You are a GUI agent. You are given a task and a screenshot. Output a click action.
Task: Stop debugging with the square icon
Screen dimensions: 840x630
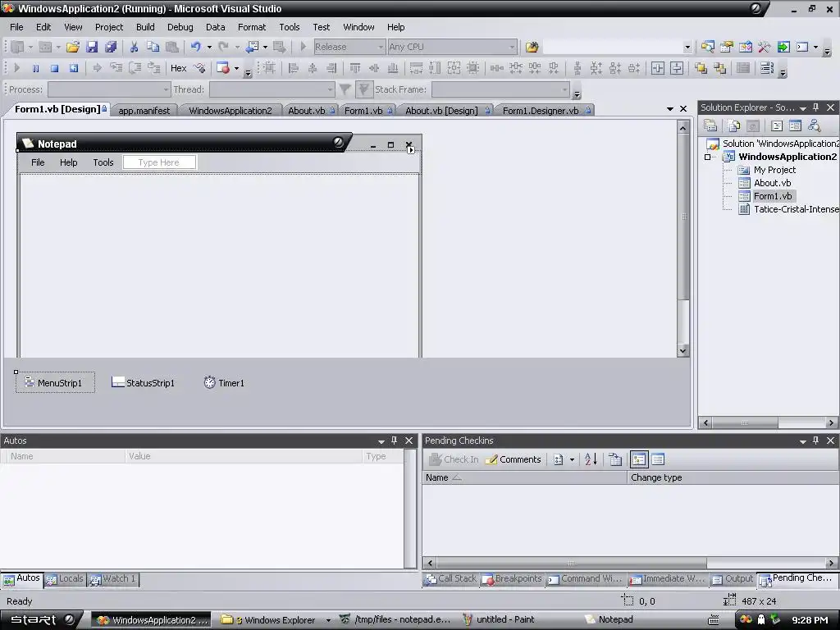tap(54, 68)
